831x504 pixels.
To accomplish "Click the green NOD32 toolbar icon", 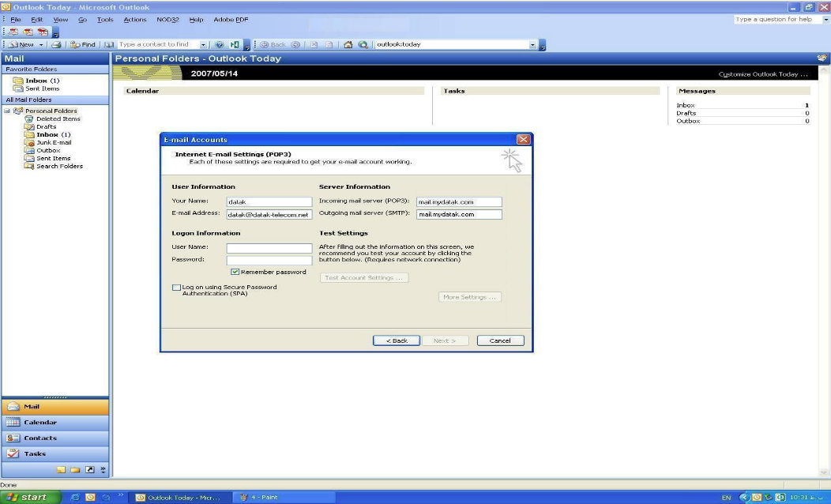I will [x=235, y=44].
